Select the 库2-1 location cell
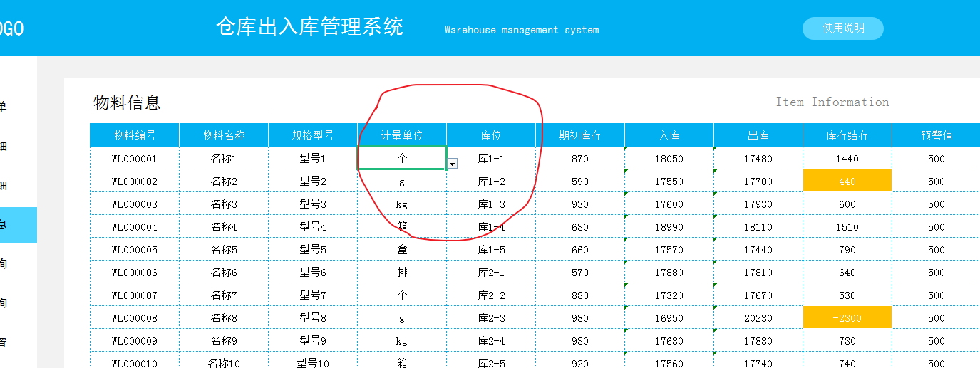This screenshot has height=368, width=980. pos(491,273)
